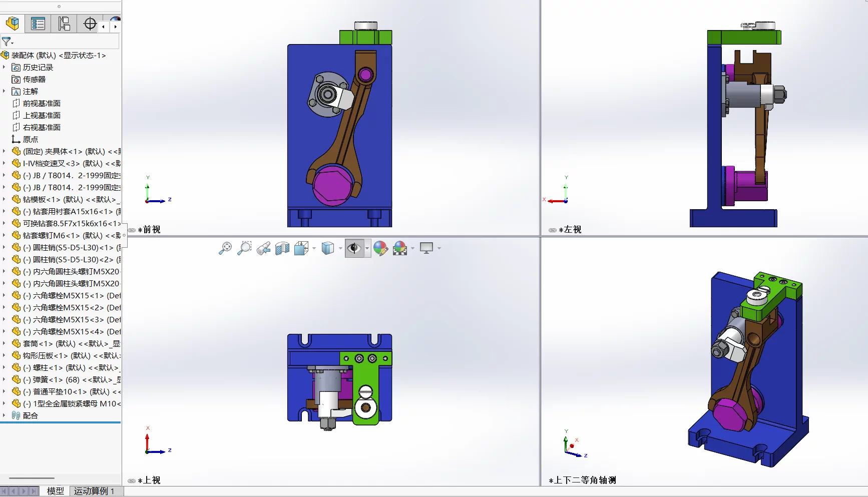Select 弹簧<1> (68) component
This screenshot has width=868, height=497.
pyautogui.click(x=66, y=379)
